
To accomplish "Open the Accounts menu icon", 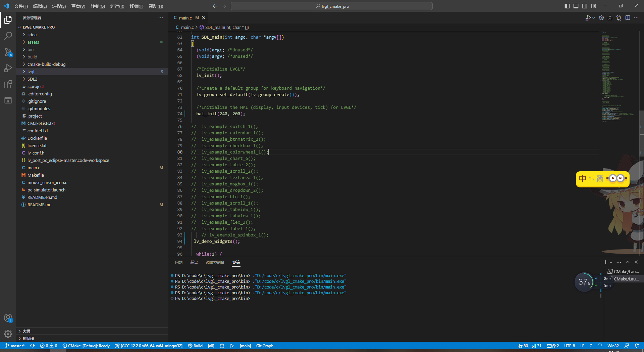I will 8,318.
